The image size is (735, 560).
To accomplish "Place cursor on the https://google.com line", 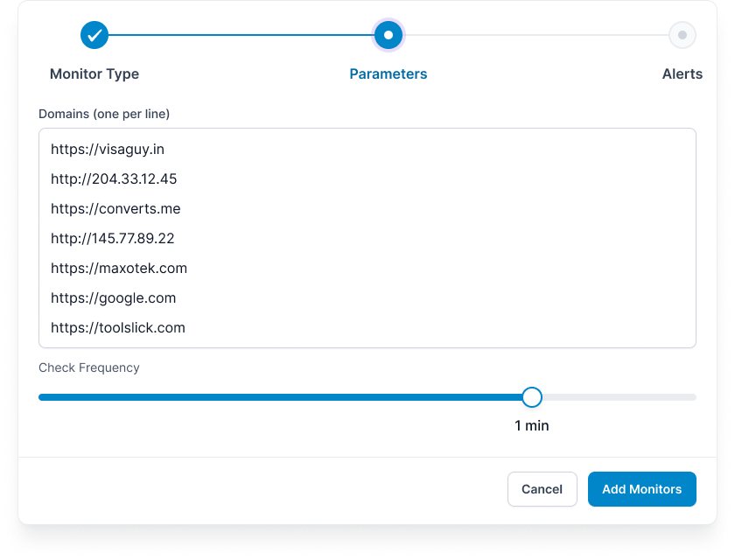I will tap(114, 298).
